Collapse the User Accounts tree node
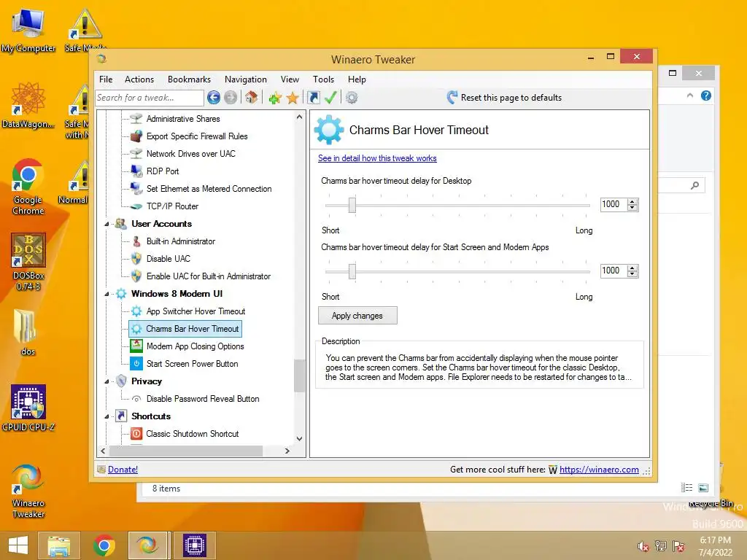Screen dimensions: 747x560 point(107,224)
